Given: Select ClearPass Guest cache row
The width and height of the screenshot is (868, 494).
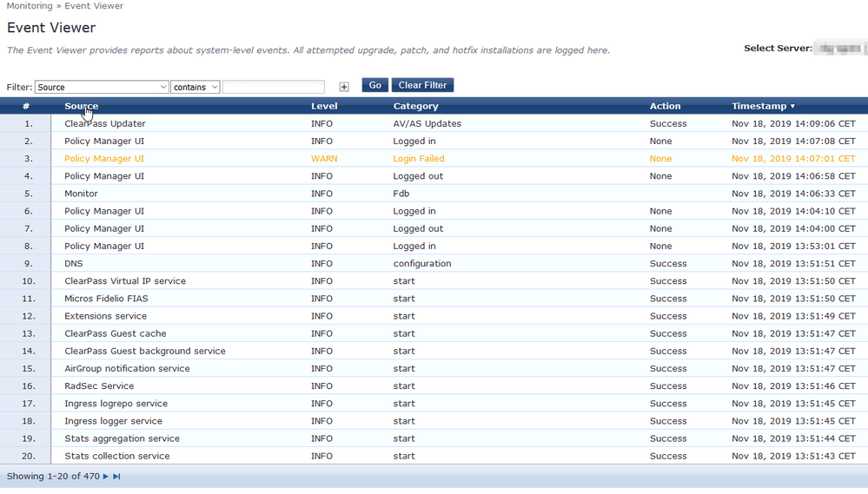Looking at the screenshot, I should click(434, 333).
